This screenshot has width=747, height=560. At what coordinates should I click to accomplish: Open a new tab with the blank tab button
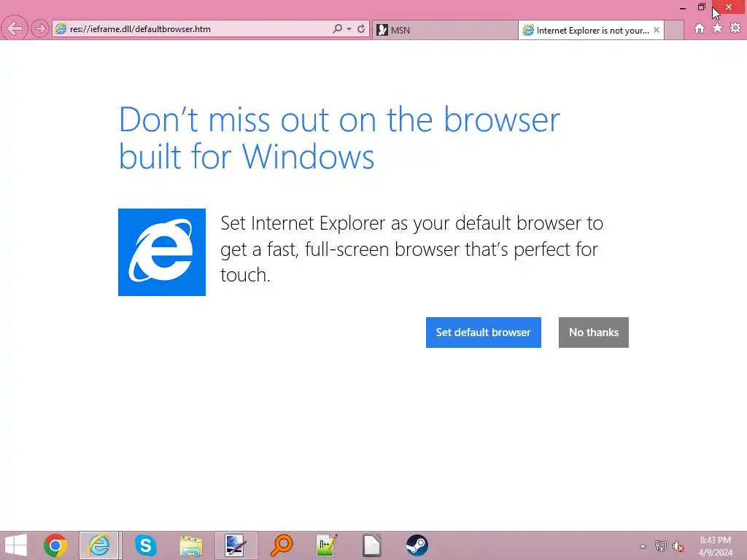pos(674,30)
